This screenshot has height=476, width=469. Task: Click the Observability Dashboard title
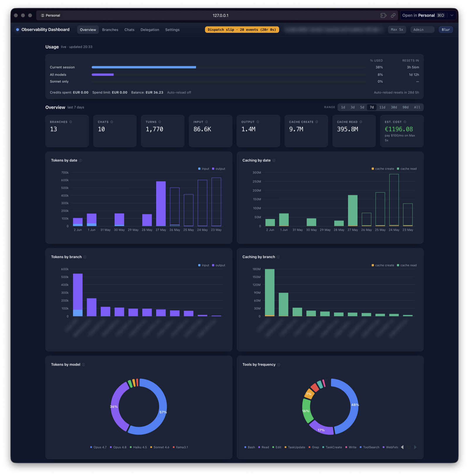click(45, 30)
